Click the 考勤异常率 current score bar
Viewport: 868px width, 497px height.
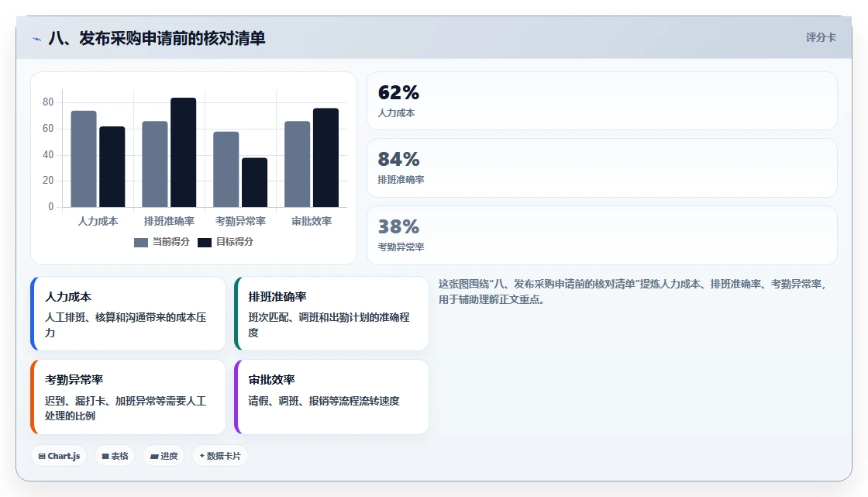tap(226, 170)
